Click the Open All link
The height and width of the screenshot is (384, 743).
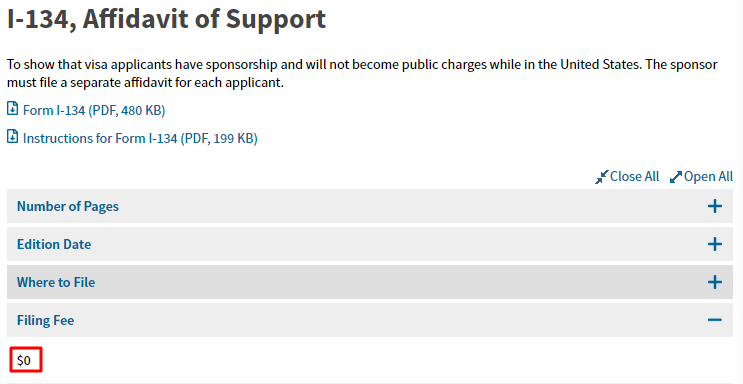pyautogui.click(x=708, y=176)
